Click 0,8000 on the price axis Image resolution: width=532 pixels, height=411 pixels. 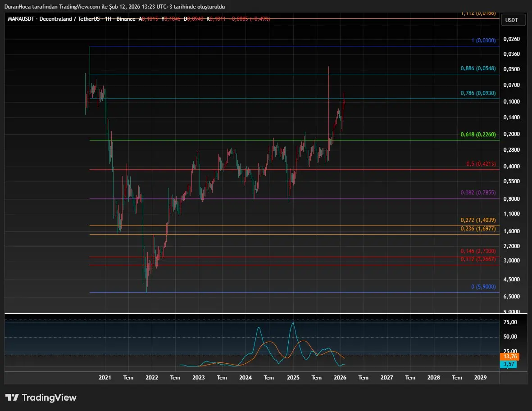tap(511, 199)
